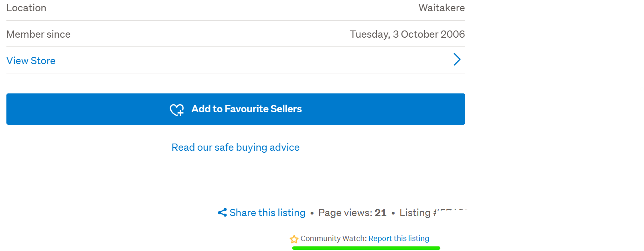
Task: Click the share icon beside Share this listing
Action: click(222, 213)
